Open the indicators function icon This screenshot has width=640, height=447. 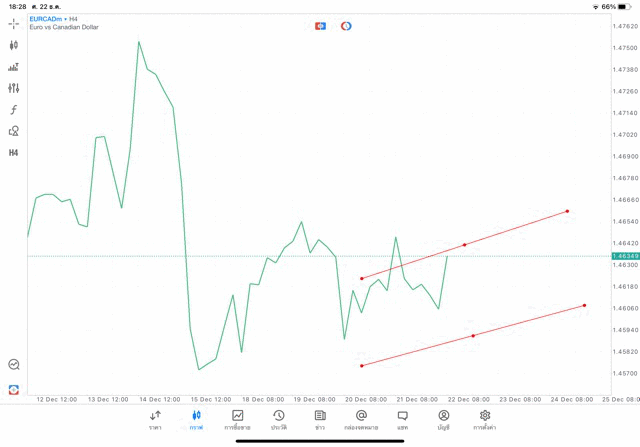point(14,110)
